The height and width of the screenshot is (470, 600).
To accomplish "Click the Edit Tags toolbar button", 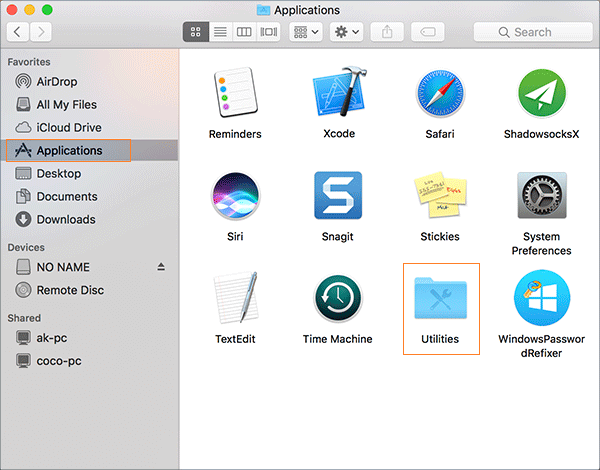I will point(428,32).
